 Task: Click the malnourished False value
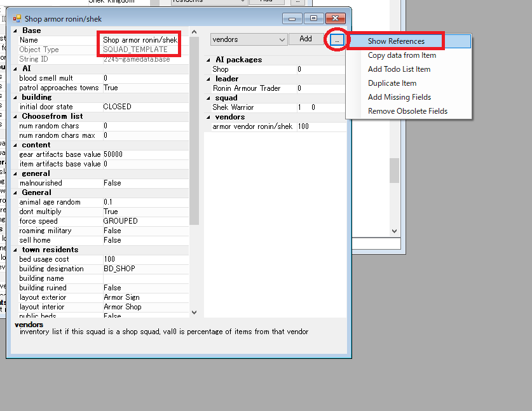(146, 183)
